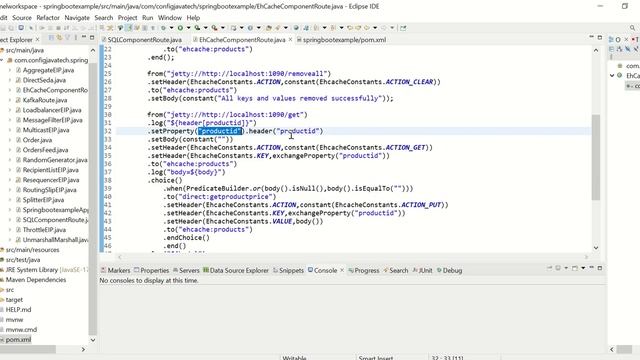
Task: Open the Debug button dropdown arrow
Action: [x=171, y=28]
